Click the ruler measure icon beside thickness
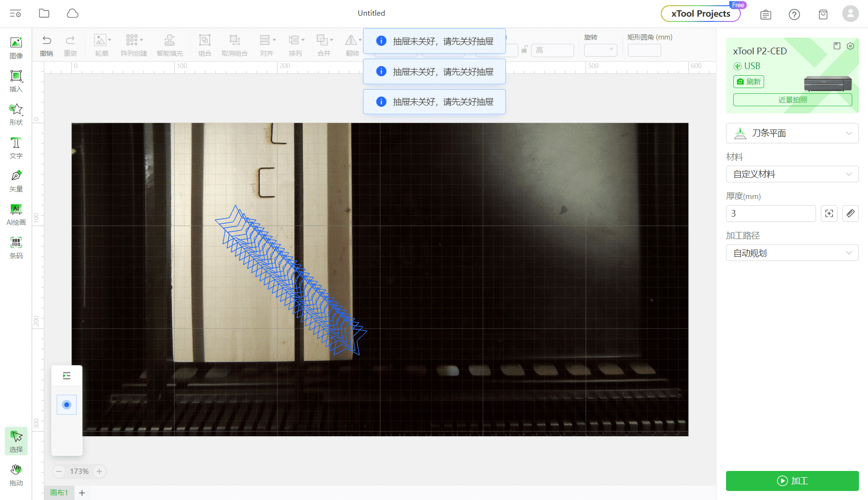 (850, 213)
